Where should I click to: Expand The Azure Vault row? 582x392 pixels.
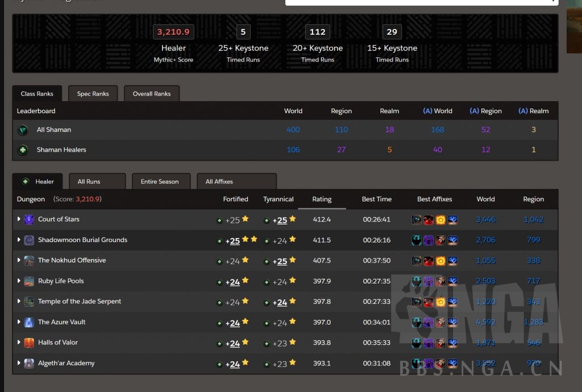[x=19, y=322]
